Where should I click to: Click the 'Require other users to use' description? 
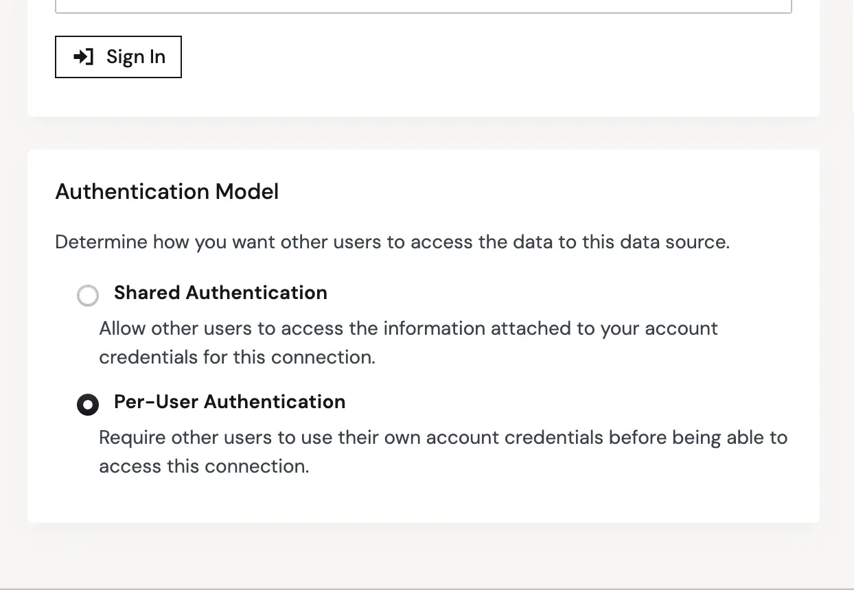click(443, 452)
